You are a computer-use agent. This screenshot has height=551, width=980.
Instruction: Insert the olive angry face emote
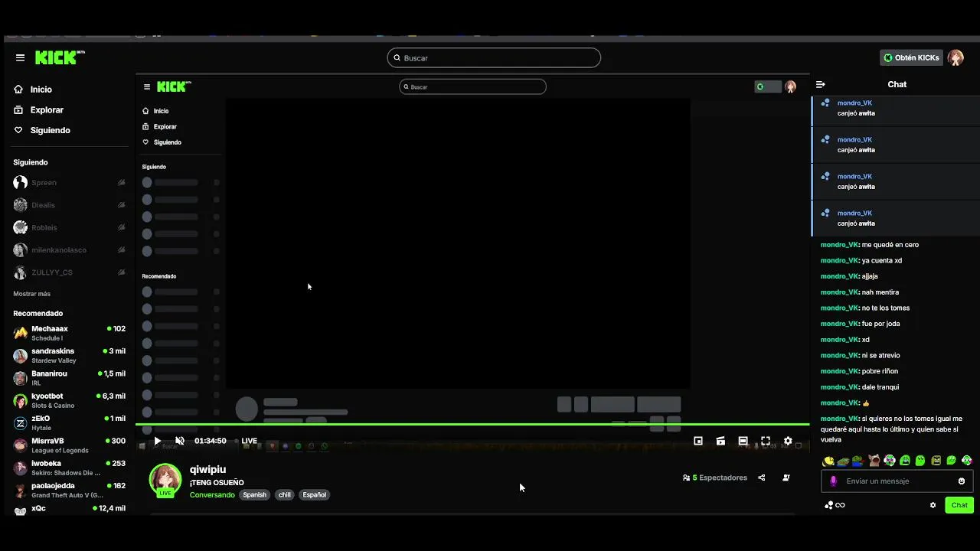click(936, 461)
